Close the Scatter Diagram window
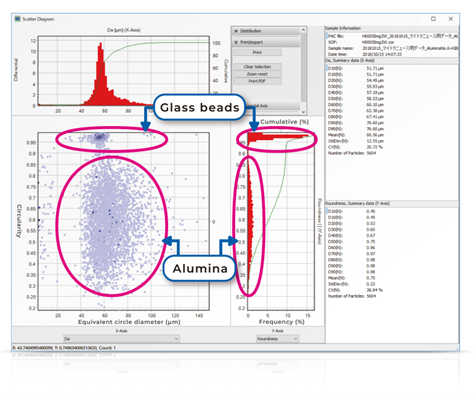The height and width of the screenshot is (393, 473). 451,19
